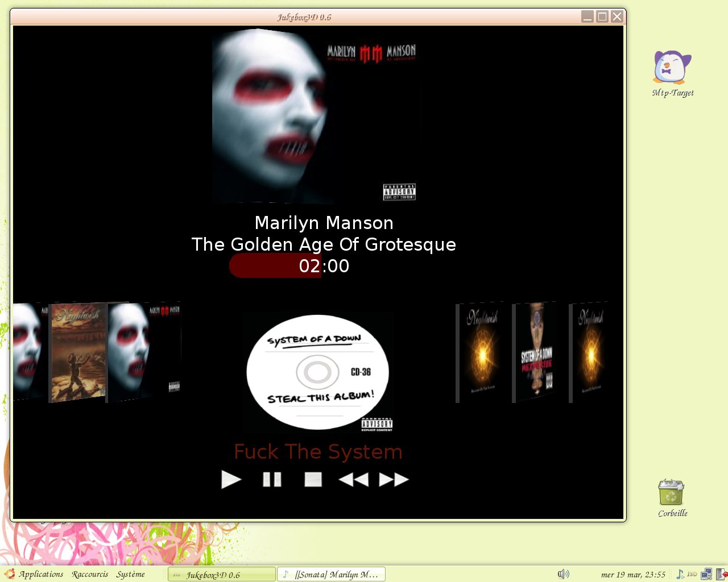
Task: Click the volume speaker tray icon
Action: point(563,574)
